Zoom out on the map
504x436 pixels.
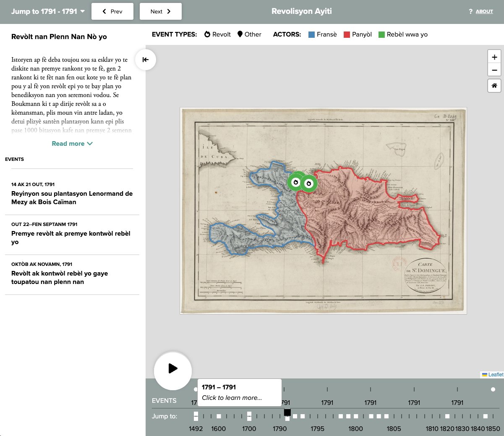(494, 70)
